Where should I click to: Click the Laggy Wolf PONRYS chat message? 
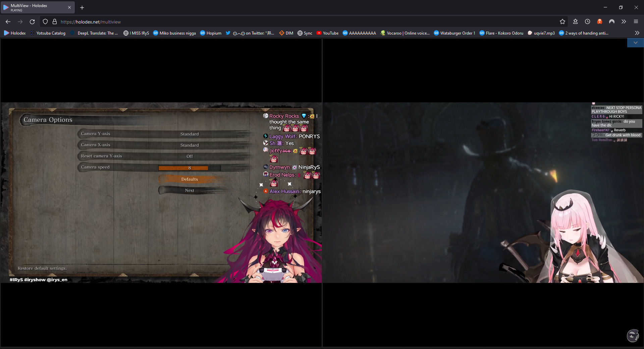291,136
